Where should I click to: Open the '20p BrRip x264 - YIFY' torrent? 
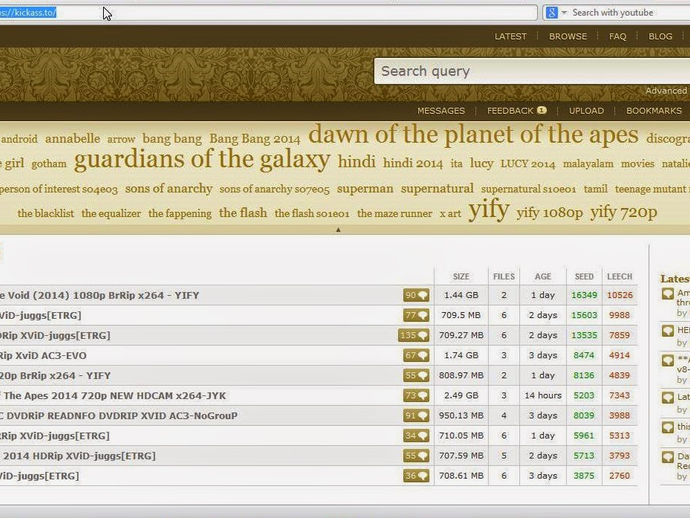55,376
